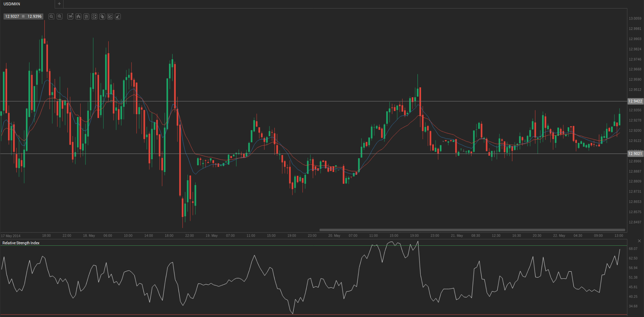644x317 pixels.
Task: Click the 17 May 2014 date label
Action: click(x=11, y=236)
